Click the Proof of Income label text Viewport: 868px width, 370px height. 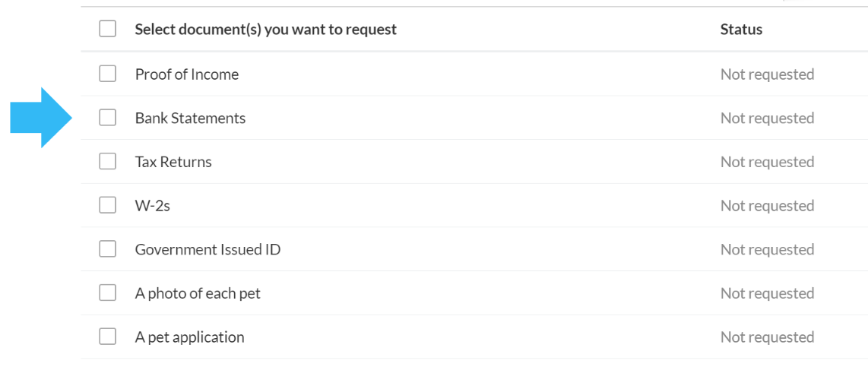pyautogui.click(x=187, y=74)
